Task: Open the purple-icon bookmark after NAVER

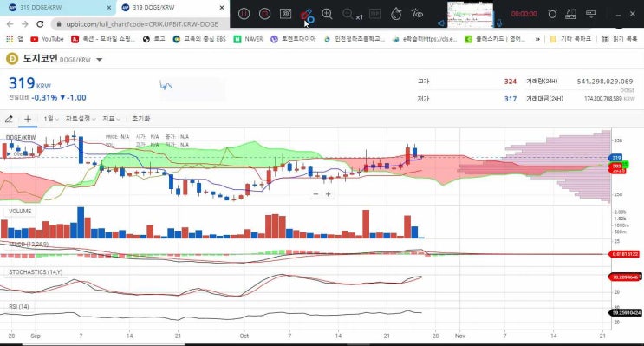Action: point(293,39)
